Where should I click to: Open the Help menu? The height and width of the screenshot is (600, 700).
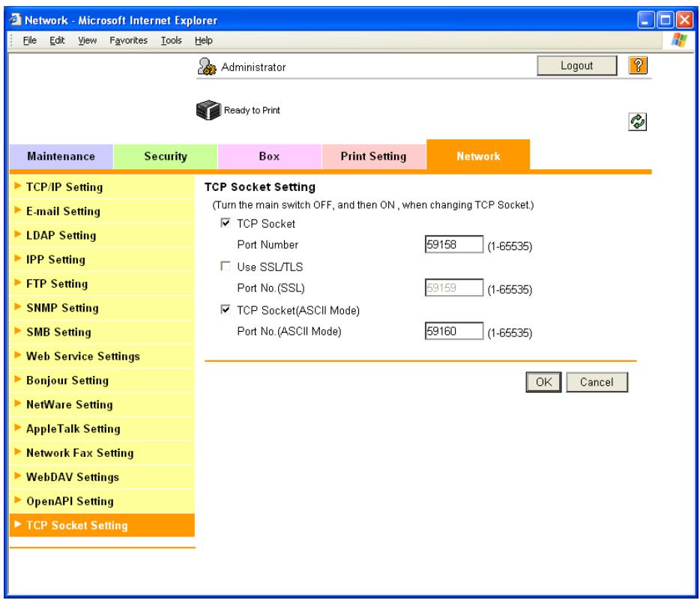click(204, 40)
